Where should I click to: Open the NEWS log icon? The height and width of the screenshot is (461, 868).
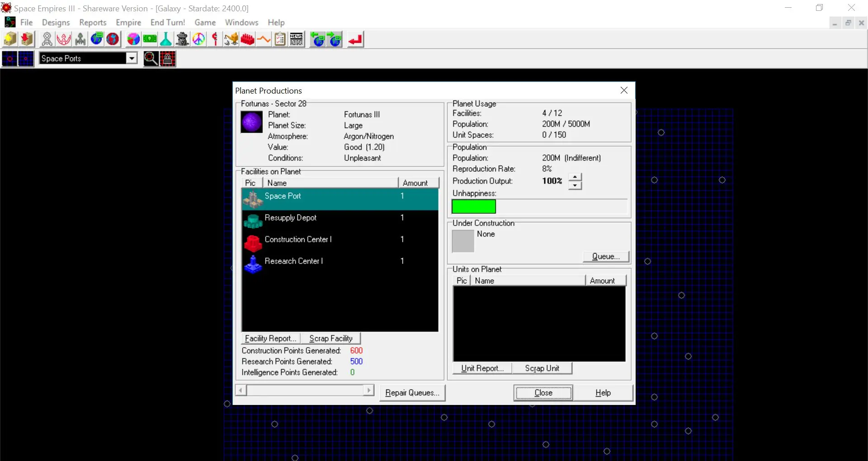(297, 40)
